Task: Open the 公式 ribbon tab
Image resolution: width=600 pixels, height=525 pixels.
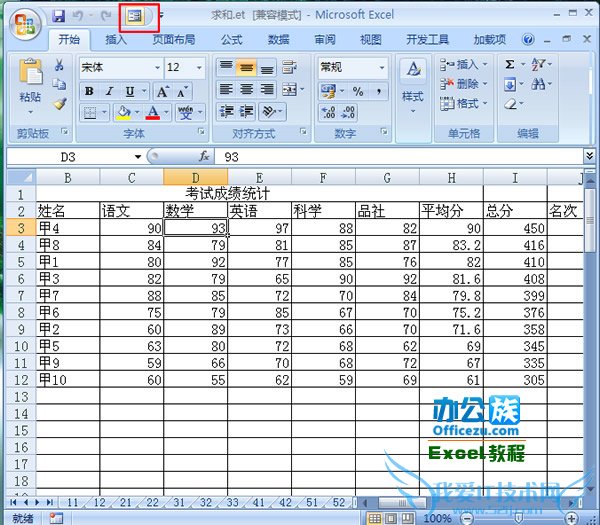Action: (x=231, y=40)
